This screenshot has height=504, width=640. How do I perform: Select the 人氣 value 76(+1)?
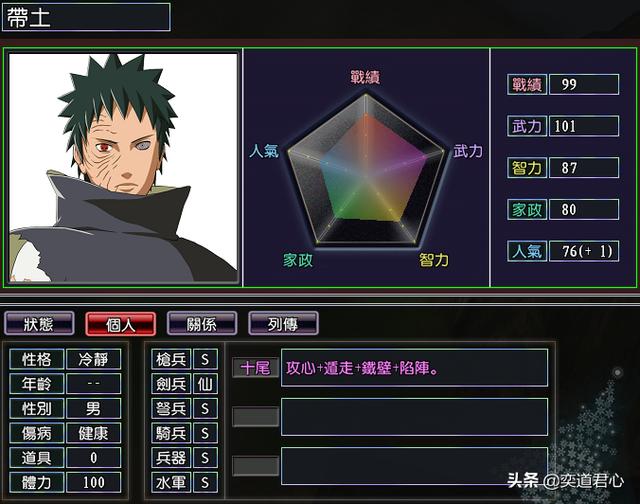(584, 251)
